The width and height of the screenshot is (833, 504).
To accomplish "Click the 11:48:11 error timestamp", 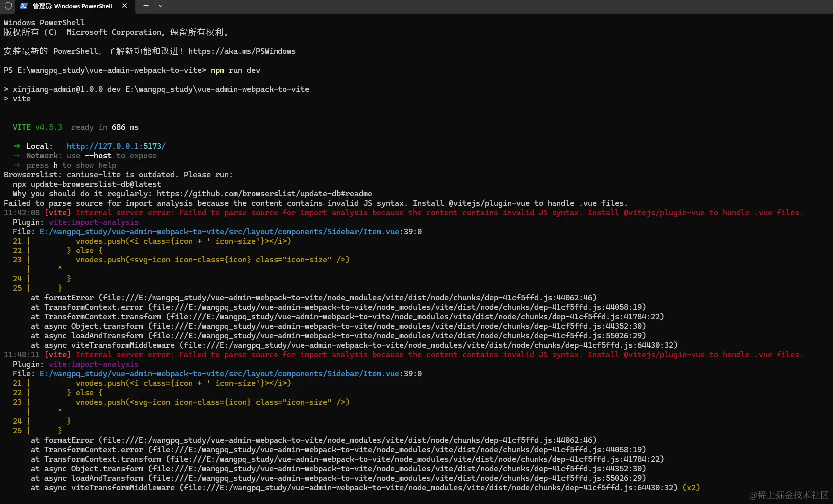I will pyautogui.click(x=22, y=355).
